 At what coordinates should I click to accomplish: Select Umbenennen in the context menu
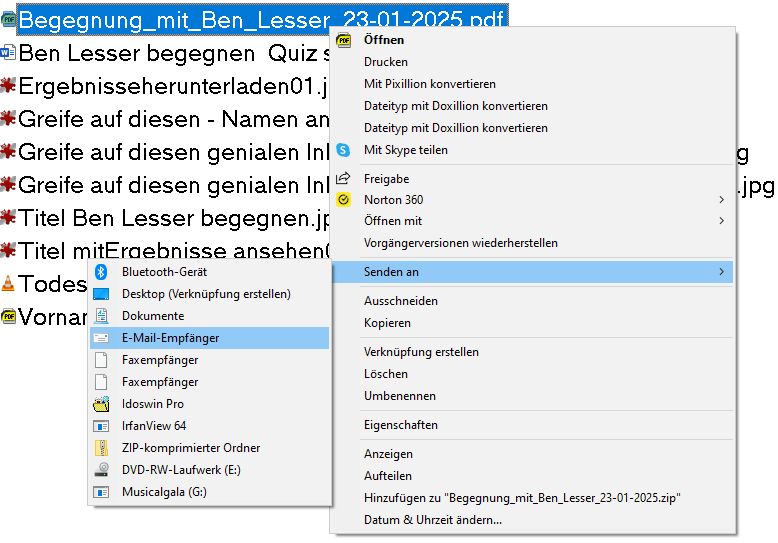(x=400, y=396)
